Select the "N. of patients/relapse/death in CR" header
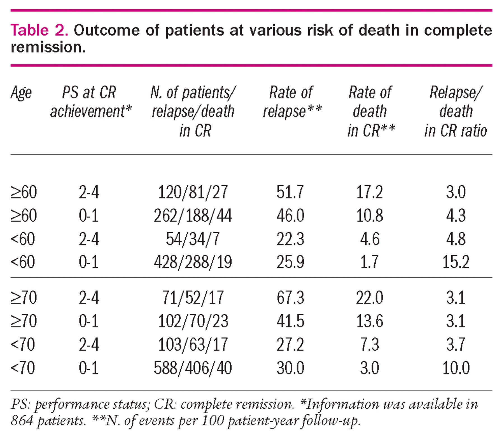Image resolution: width=504 pixels, height=447 pixels. [x=193, y=111]
